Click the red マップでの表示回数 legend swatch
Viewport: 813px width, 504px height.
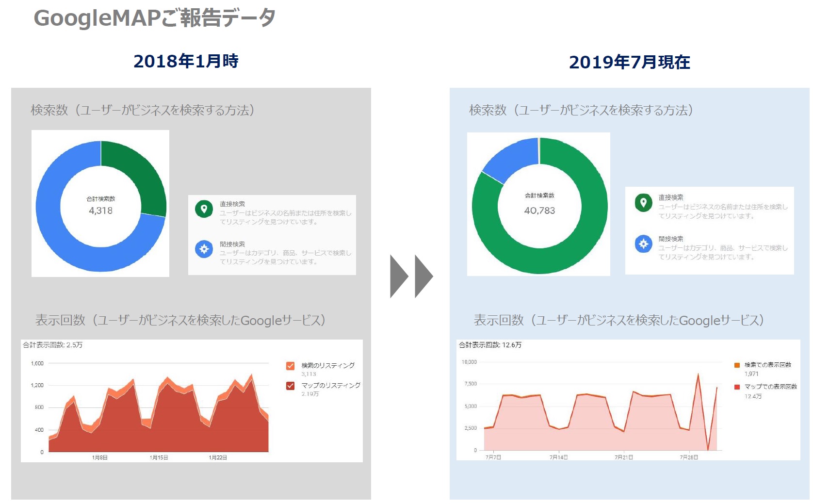737,387
